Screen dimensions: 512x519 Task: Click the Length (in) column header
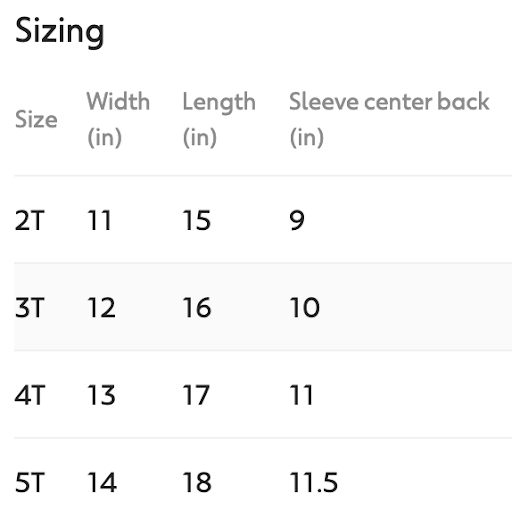click(219, 119)
